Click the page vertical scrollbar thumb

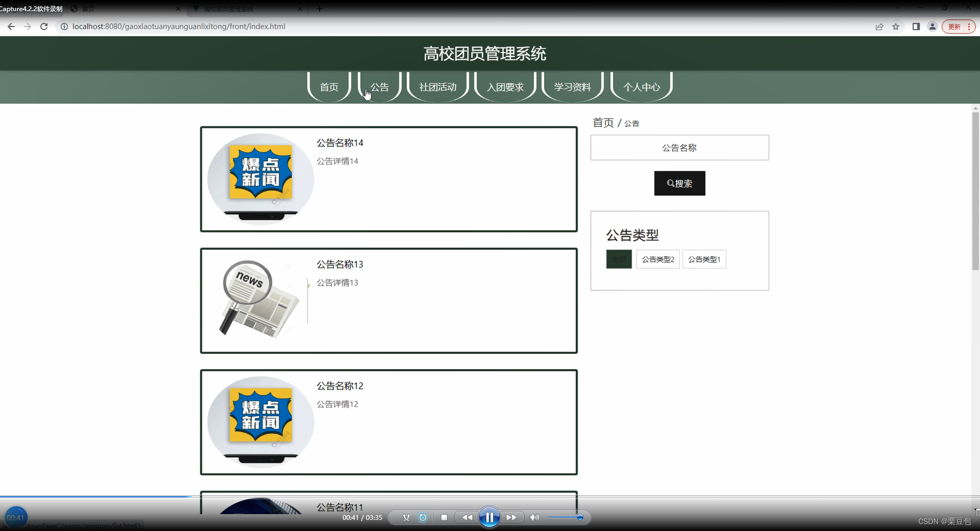[x=975, y=191]
